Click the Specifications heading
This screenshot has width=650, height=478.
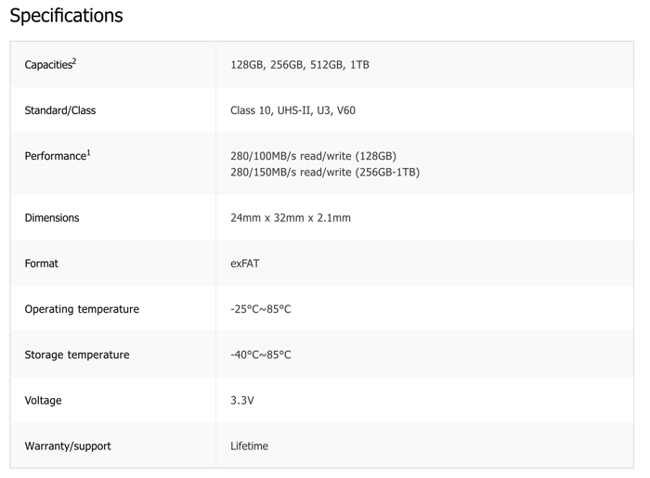click(66, 16)
